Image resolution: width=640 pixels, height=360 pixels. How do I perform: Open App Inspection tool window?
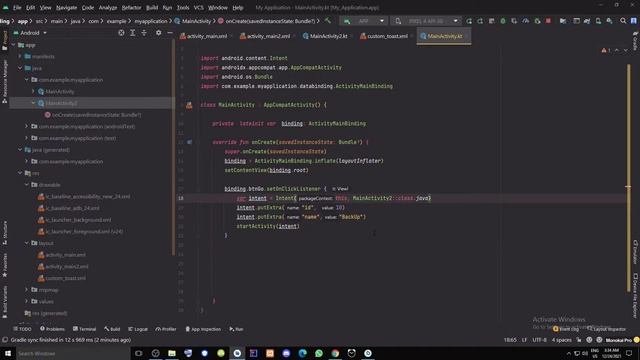click(x=203, y=329)
